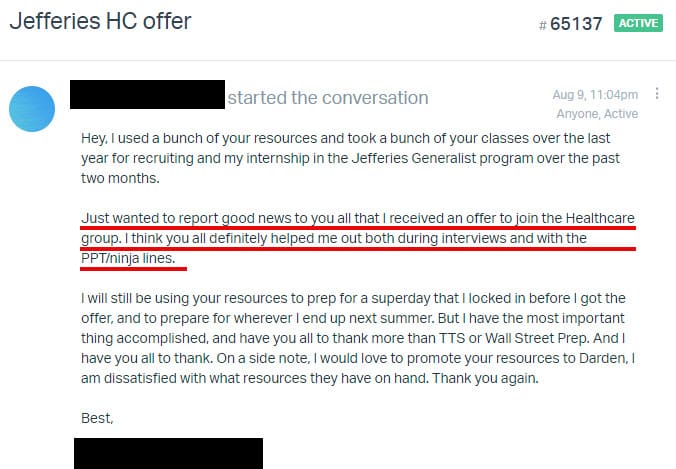
Task: Click the "Aug 9, 11:04pm" timestamp
Action: point(595,94)
